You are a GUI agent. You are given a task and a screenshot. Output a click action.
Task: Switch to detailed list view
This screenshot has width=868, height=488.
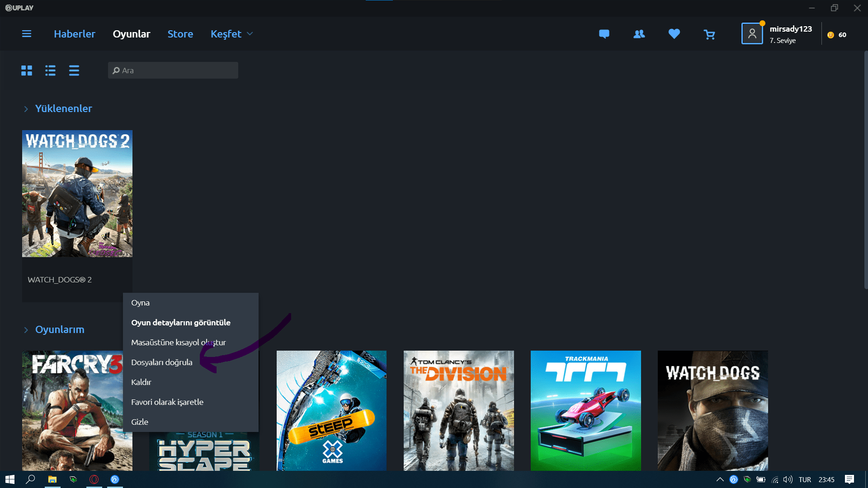point(50,70)
